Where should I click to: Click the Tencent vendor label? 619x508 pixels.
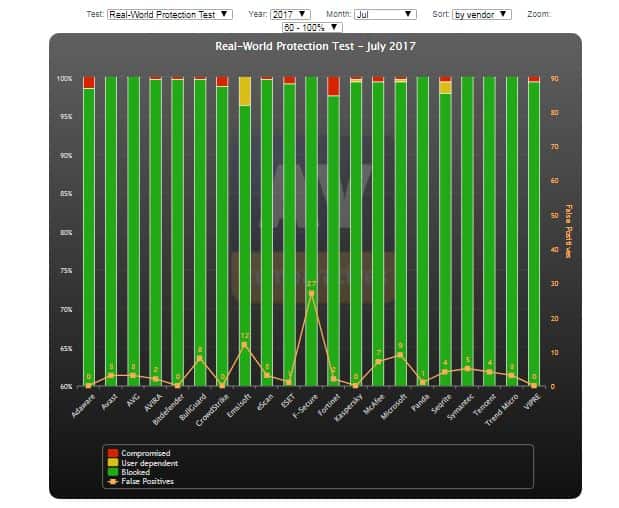tap(484, 405)
